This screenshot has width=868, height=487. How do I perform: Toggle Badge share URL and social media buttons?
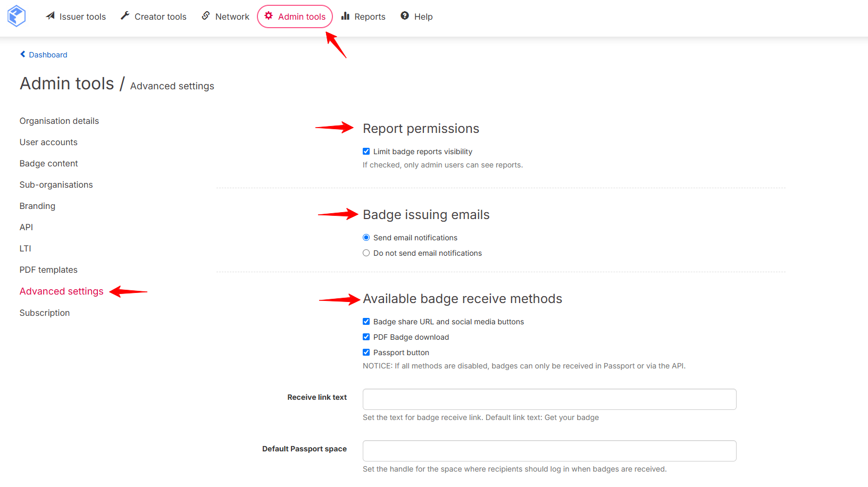(366, 322)
